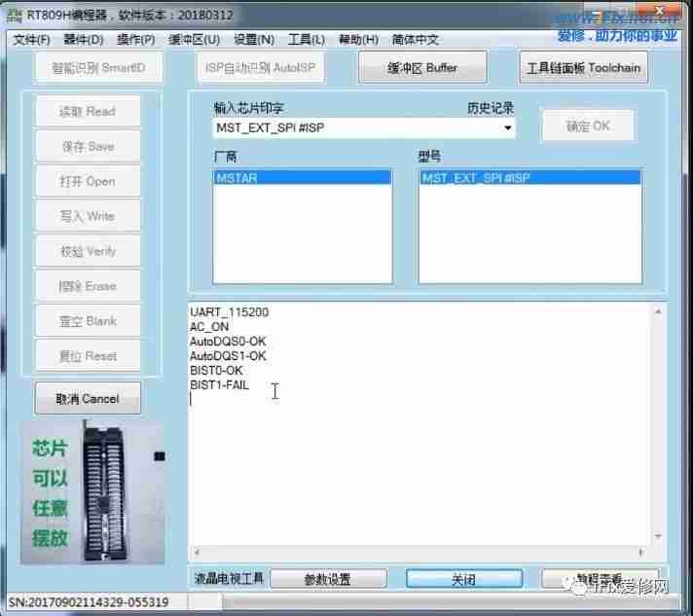Click the AutoDQS0-OK log line
This screenshot has height=616, width=693.
tap(228, 342)
